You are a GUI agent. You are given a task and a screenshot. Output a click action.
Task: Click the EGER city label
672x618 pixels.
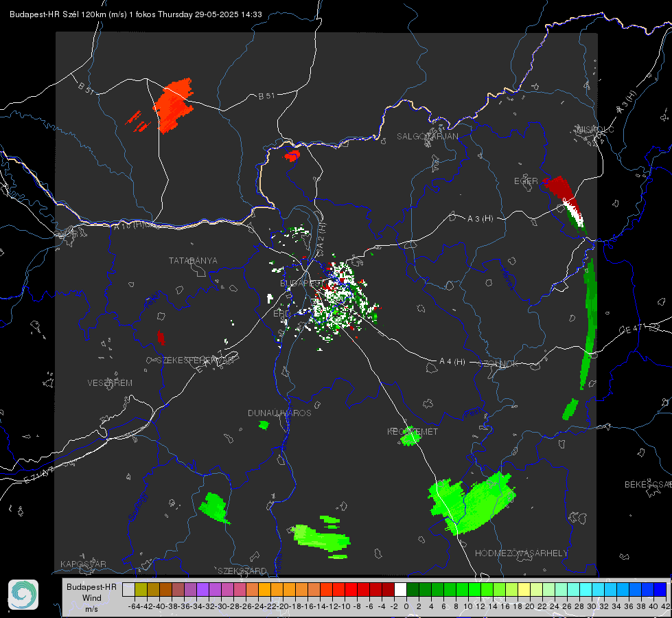526,181
